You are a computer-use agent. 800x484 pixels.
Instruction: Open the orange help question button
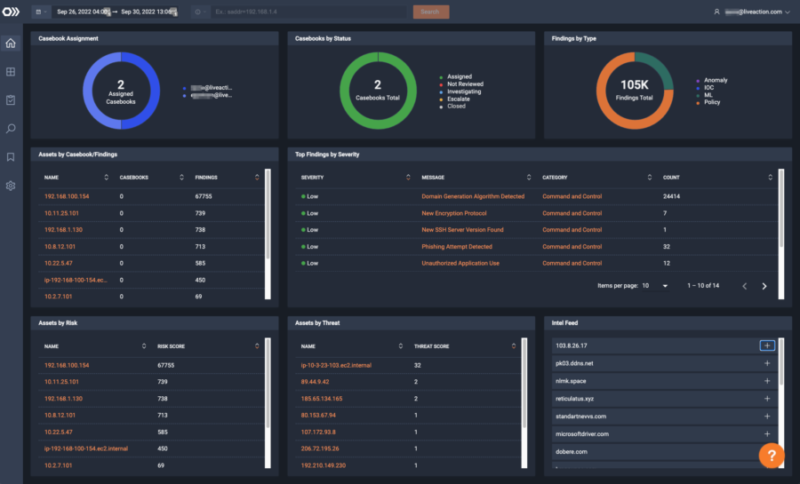point(771,455)
